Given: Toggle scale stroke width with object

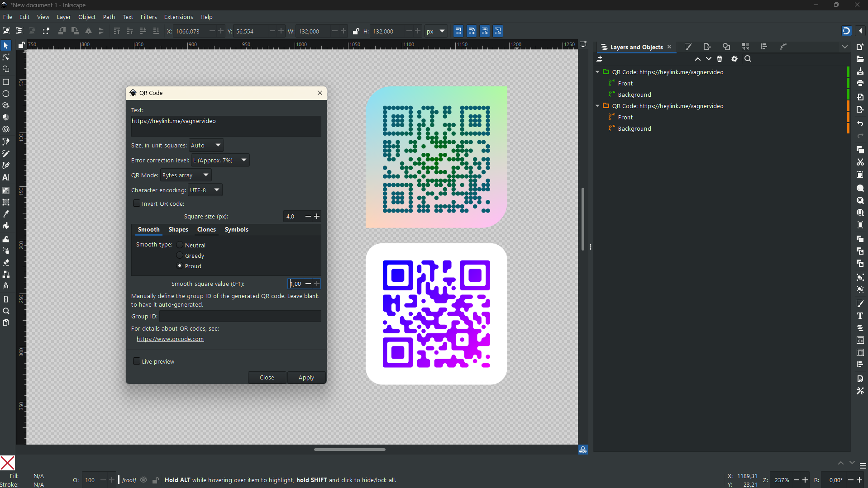Looking at the screenshot, I should point(458,31).
